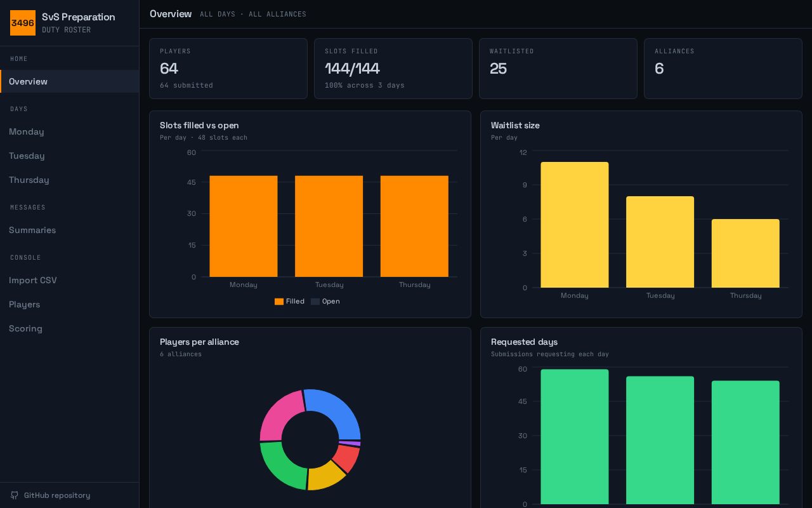The width and height of the screenshot is (812, 508).
Task: Open the Tuesday day view
Action: [70, 156]
